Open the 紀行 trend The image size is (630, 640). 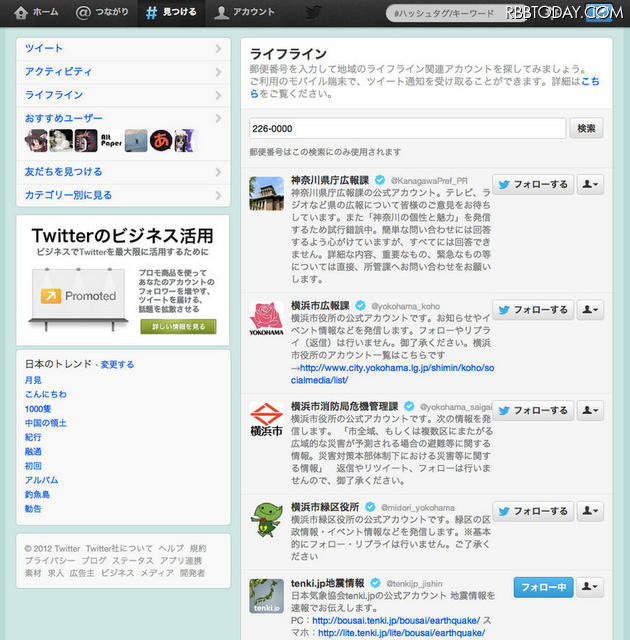click(x=33, y=437)
